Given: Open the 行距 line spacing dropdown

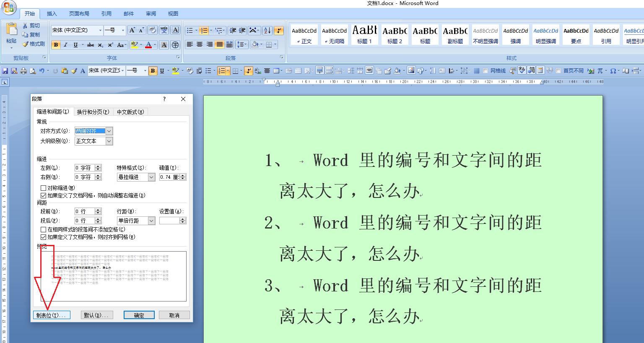Looking at the screenshot, I should [x=151, y=221].
